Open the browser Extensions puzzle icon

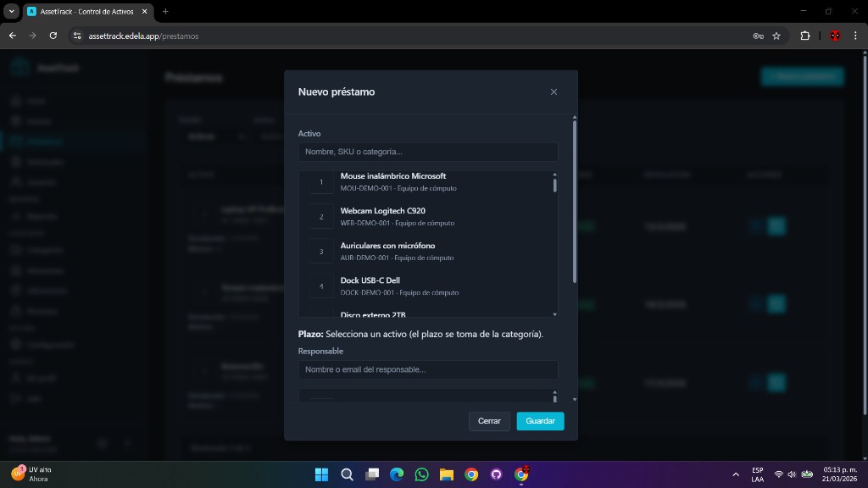805,36
